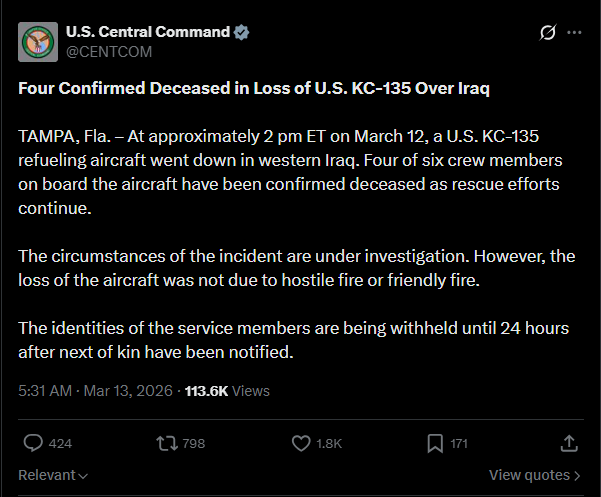Click the verified badge next to the name
601x497 pixels.
(x=242, y=32)
